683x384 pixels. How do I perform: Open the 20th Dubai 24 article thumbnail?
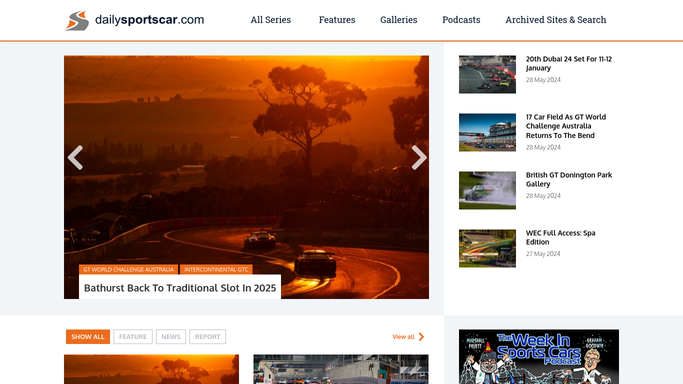[487, 74]
